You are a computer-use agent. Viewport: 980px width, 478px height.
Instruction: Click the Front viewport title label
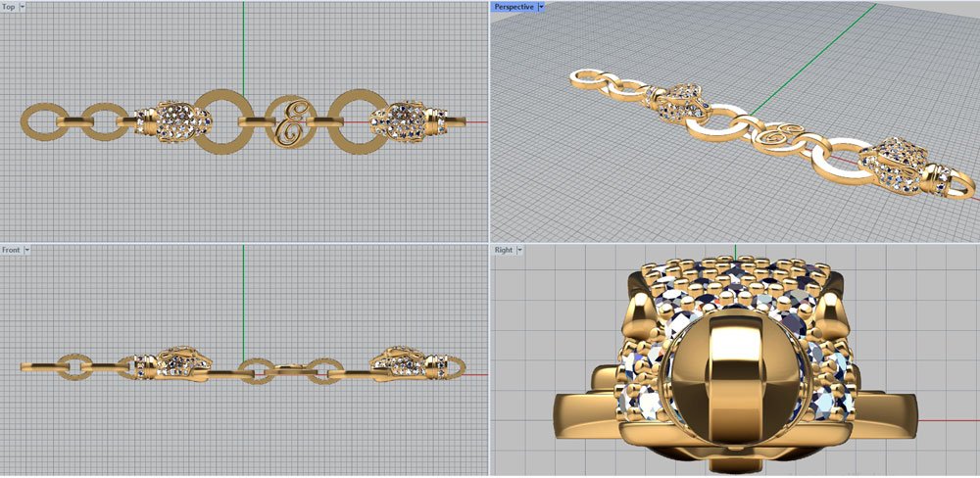[11, 250]
